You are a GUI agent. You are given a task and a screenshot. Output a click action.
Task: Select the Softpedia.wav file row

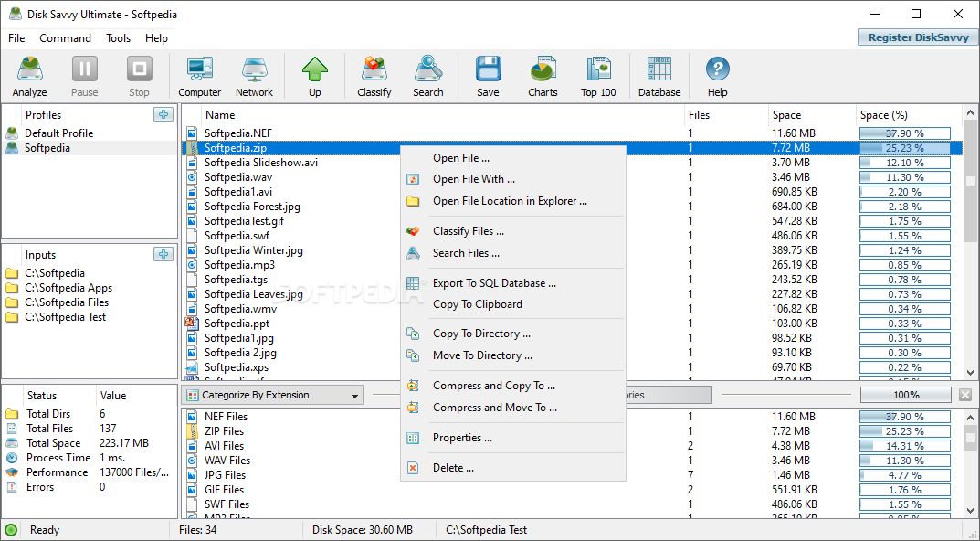[x=572, y=177]
